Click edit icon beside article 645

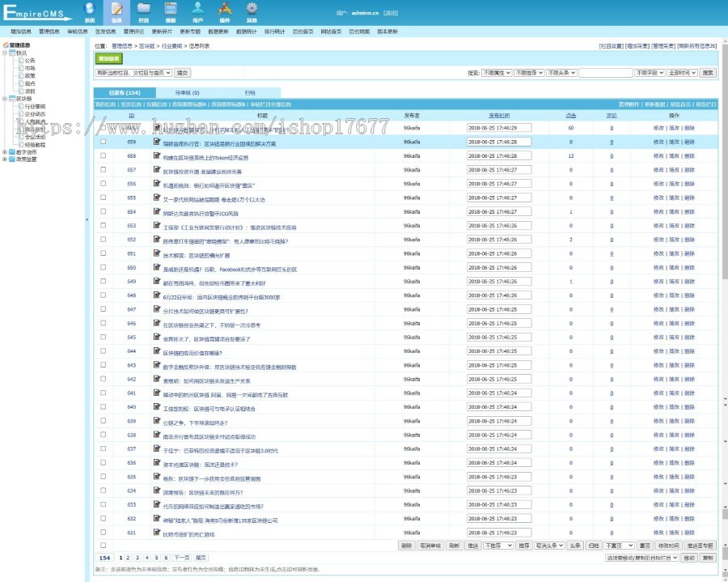tap(157, 337)
